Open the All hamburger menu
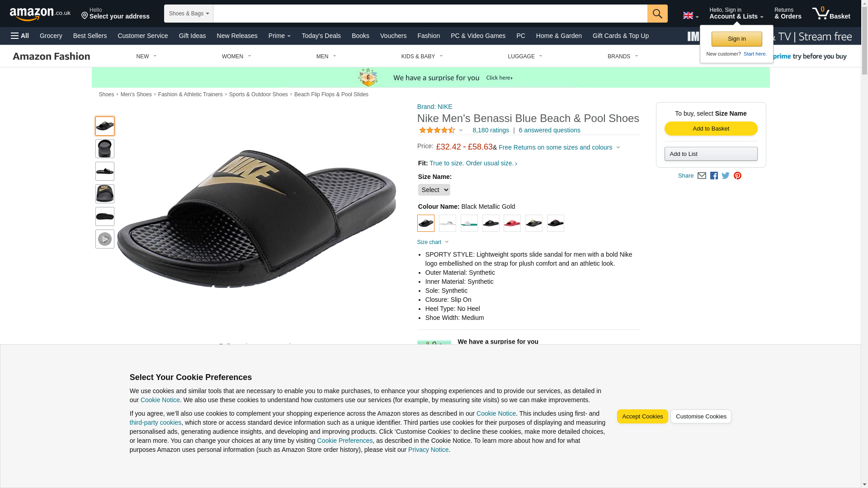Viewport: 868px width, 488px height. pos(20,36)
